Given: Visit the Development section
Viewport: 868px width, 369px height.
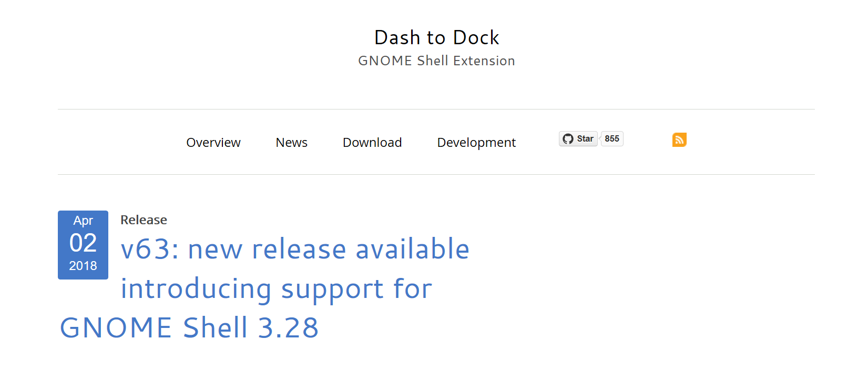Looking at the screenshot, I should pyautogui.click(x=476, y=142).
